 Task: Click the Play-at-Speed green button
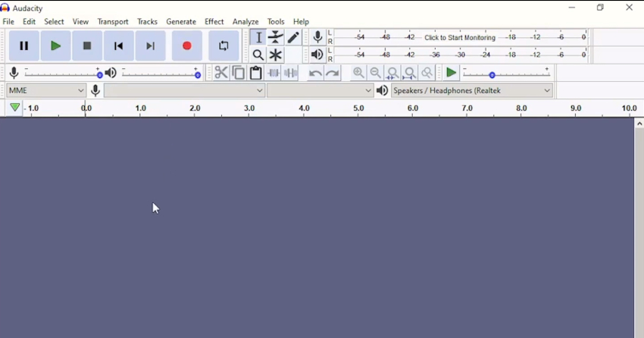pyautogui.click(x=451, y=73)
